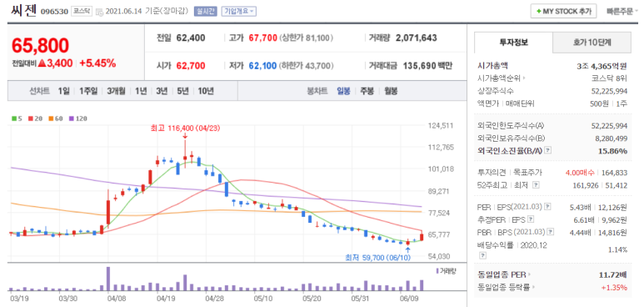The height and width of the screenshot is (307, 644).
Task: Select the 3개월 line chart period
Action: tap(117, 91)
